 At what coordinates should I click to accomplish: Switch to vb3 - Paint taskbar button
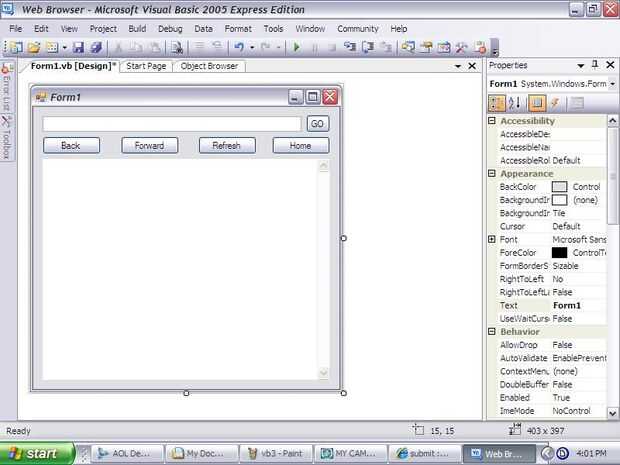276,454
